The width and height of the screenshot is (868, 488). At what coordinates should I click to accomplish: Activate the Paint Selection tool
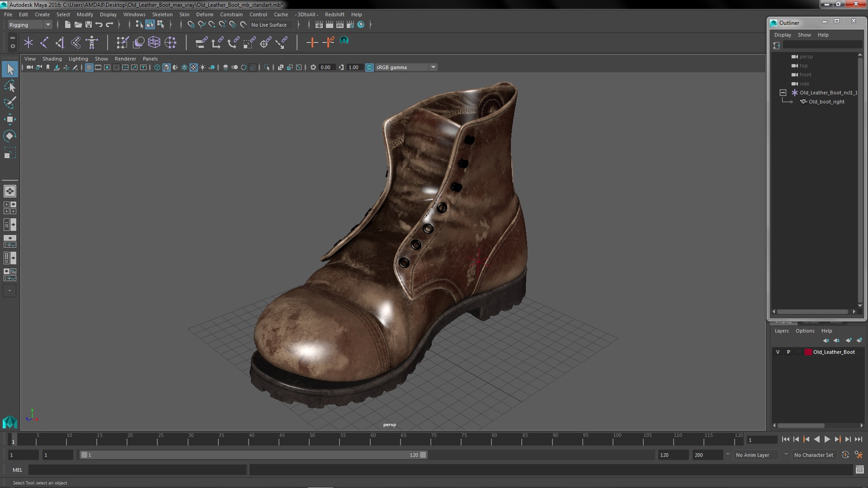tap(9, 103)
